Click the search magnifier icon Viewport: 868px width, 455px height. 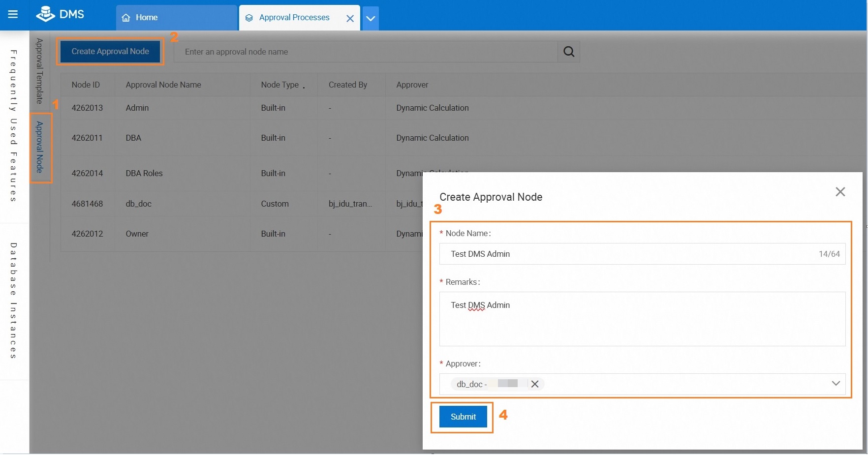coord(569,52)
